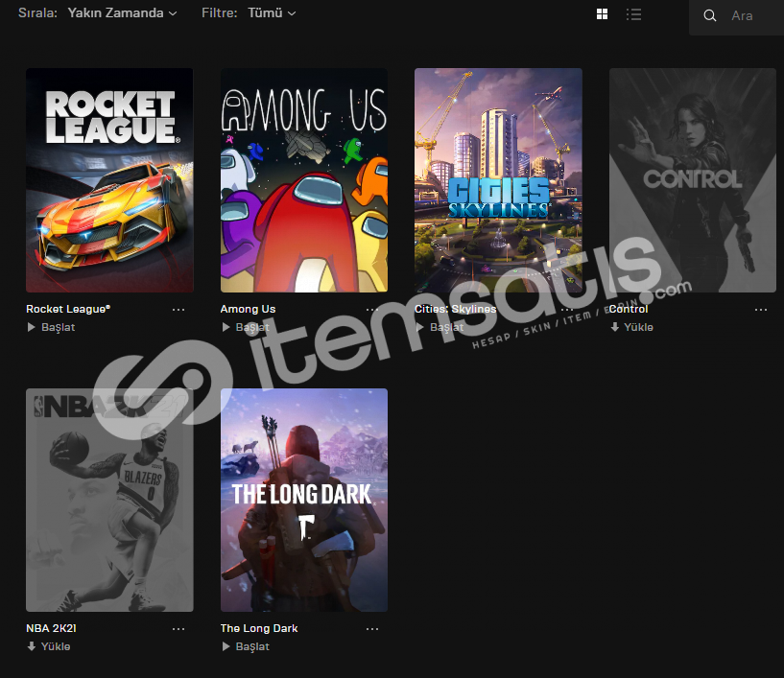Switch library to list view
This screenshot has height=678, width=784.
633,14
